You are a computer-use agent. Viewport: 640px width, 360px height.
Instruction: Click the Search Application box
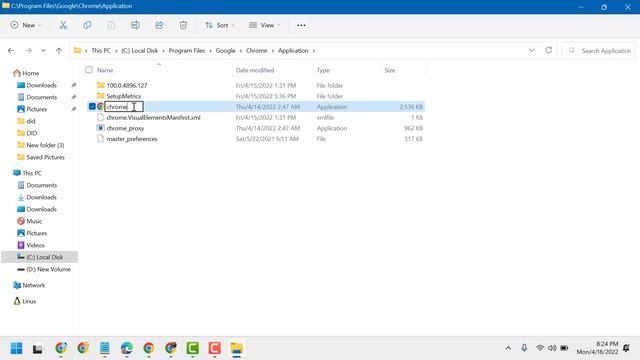coord(599,51)
